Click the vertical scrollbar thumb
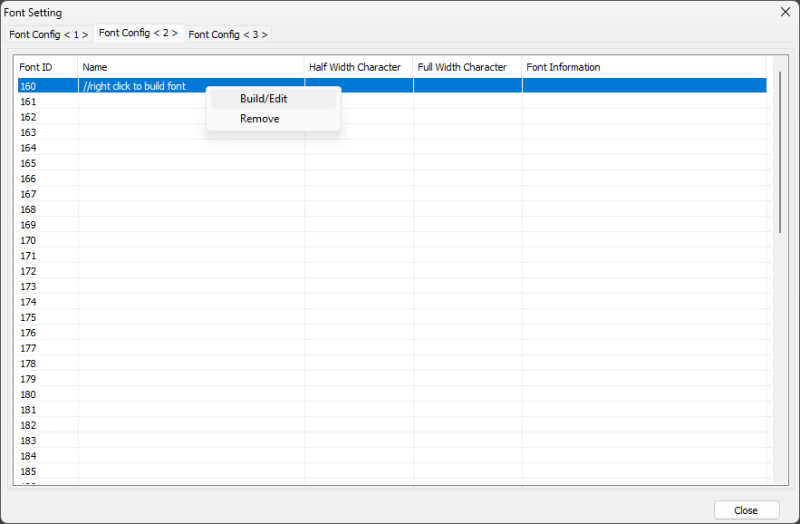The height and width of the screenshot is (524, 800). [780, 150]
